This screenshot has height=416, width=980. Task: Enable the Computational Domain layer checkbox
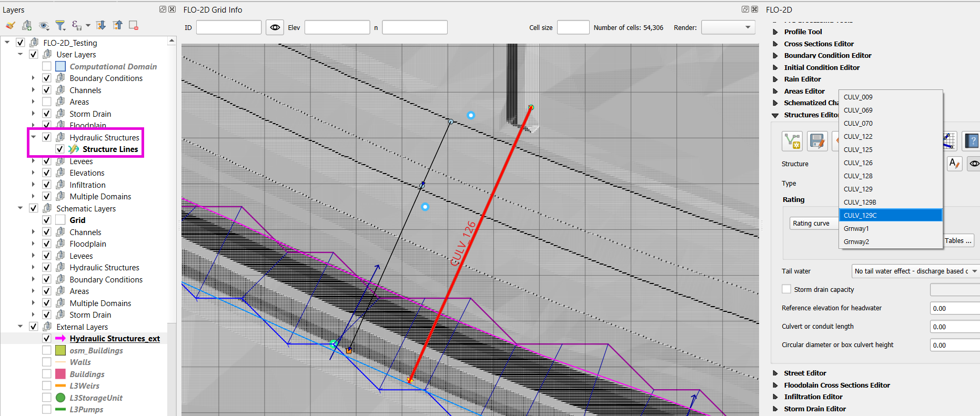pyautogui.click(x=47, y=66)
